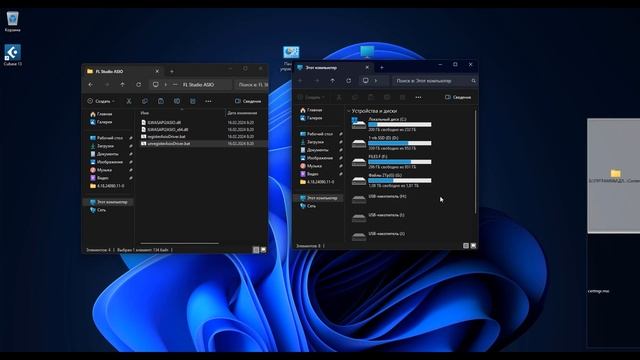Select USB-накопитель (H:) drive
Screen dimensions: 640x360
pos(380,199)
